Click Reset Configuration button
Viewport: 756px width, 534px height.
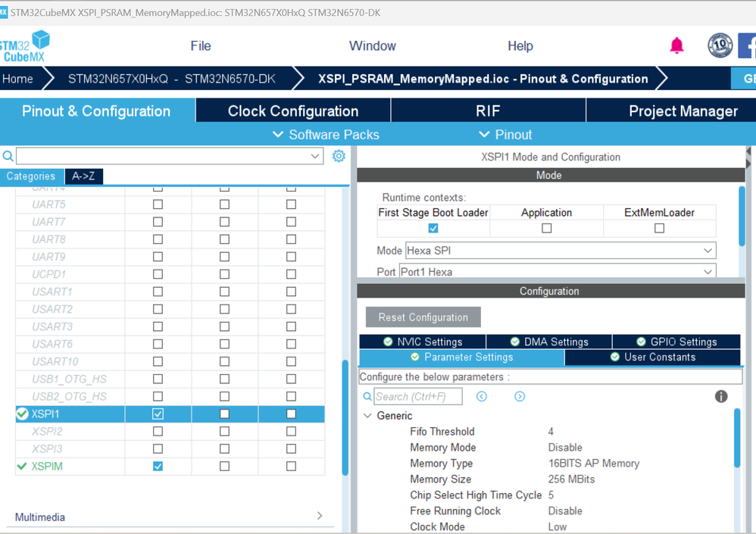tap(423, 317)
